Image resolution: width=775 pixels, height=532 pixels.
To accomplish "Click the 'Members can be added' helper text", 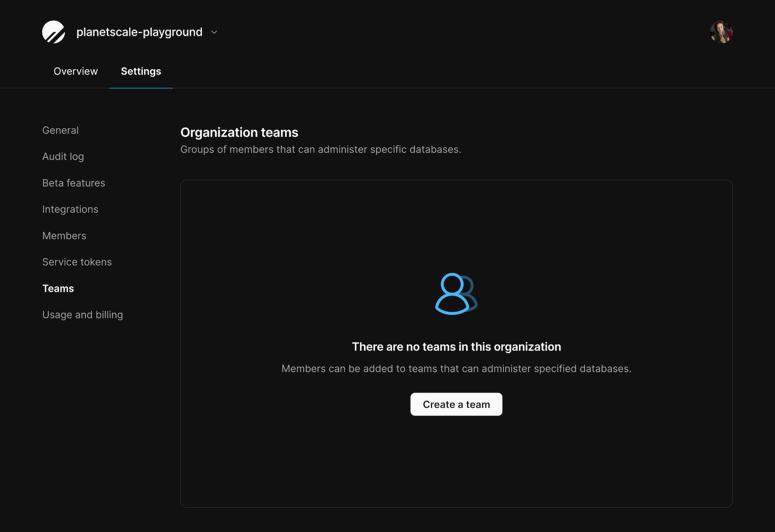I will 456,368.
